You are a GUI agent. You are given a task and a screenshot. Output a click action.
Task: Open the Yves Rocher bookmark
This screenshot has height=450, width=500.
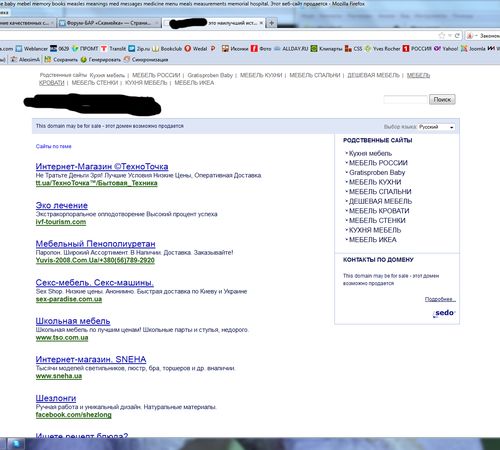382,49
